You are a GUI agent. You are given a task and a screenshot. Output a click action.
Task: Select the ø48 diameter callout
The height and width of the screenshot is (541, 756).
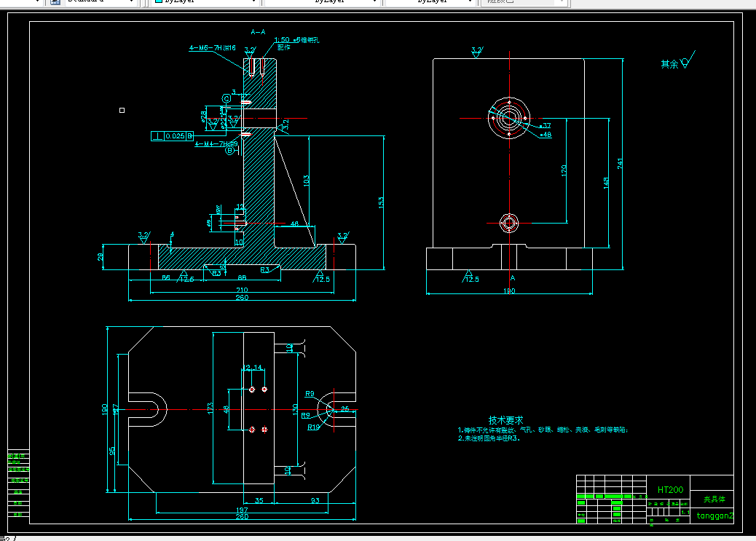(x=546, y=135)
